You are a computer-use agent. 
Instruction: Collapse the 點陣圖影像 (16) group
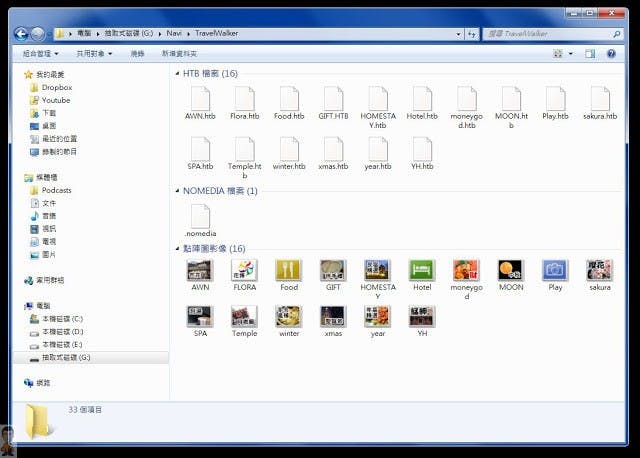(x=177, y=248)
